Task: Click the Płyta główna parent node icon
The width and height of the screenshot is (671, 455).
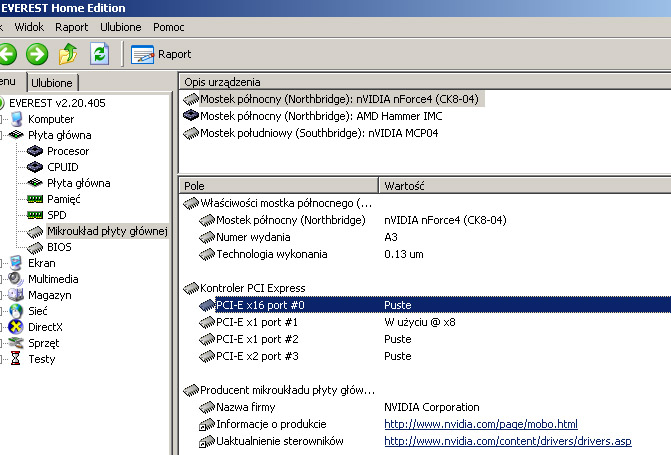Action: [x=17, y=135]
